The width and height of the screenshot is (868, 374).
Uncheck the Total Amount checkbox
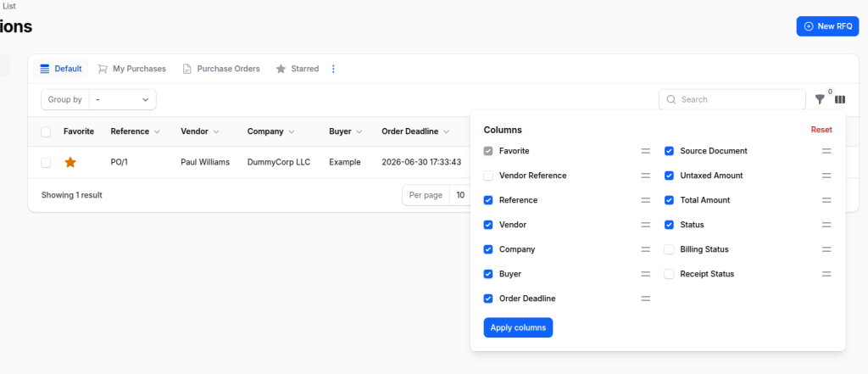pos(670,200)
